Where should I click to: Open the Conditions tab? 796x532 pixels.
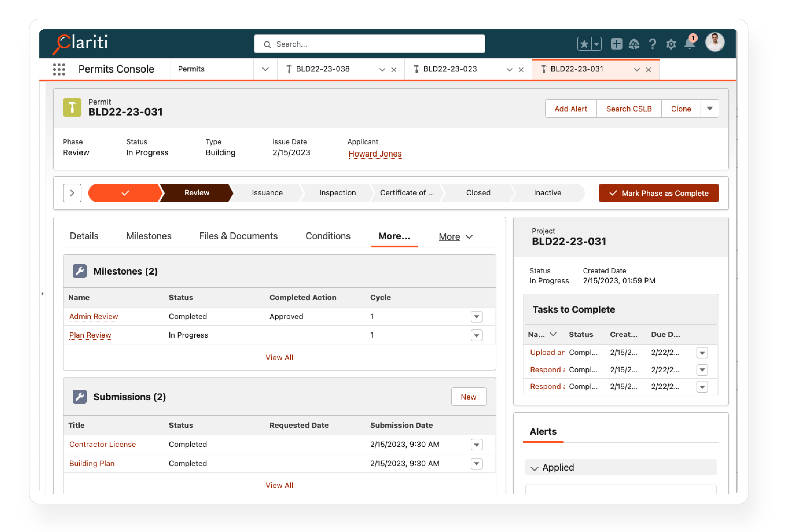coord(328,236)
